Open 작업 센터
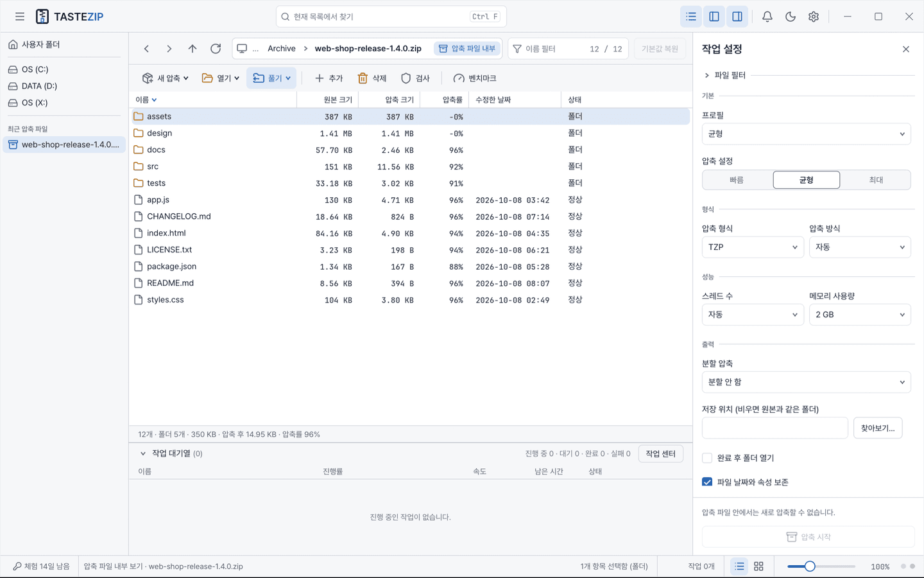Viewport: 924px width, 578px height. 661,454
